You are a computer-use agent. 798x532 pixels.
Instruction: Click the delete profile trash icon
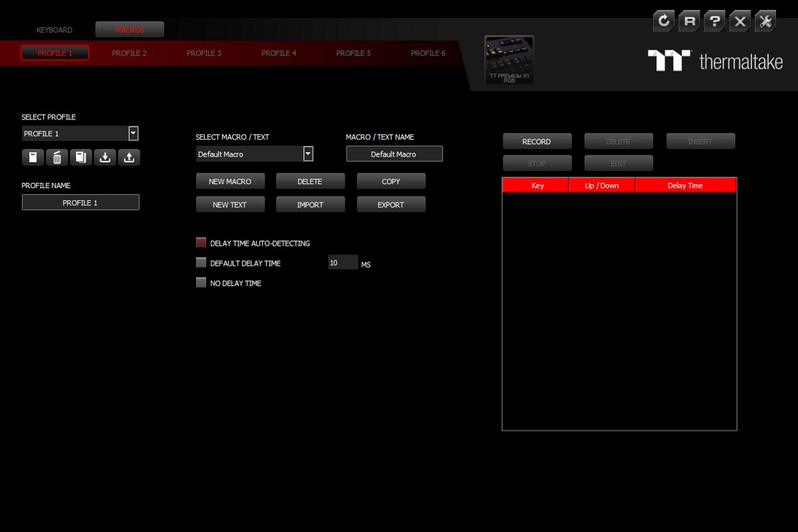57,158
